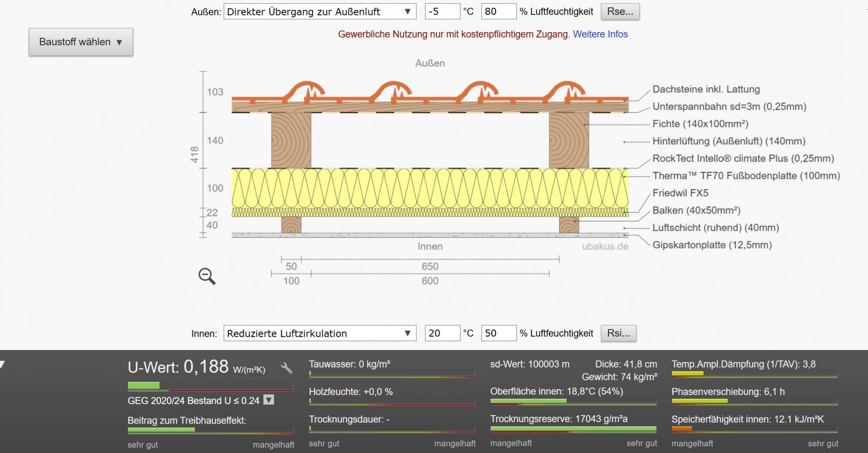Open the Baustoff wählen menu
This screenshot has width=868, height=453.
point(81,42)
